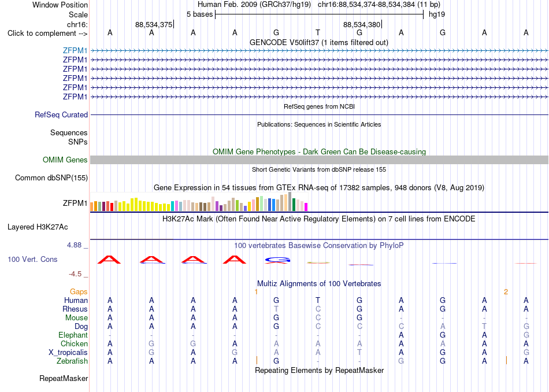Select the gray OMIM Genes item bar
549x392 pixels.
[319, 160]
